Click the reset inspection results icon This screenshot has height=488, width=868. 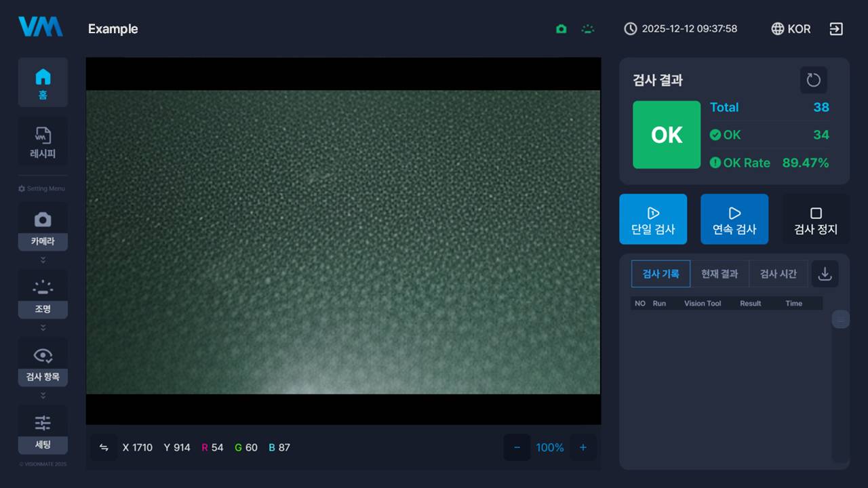coord(813,80)
